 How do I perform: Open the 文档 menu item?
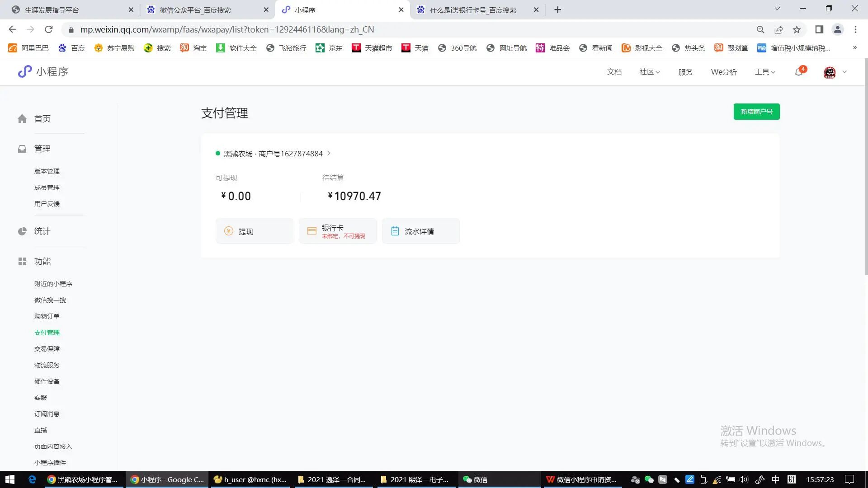tap(614, 72)
